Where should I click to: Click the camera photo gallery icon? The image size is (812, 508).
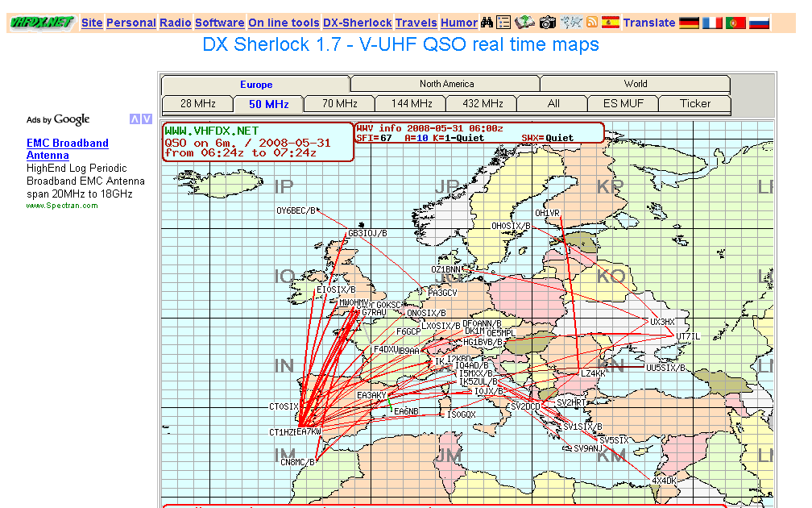547,23
